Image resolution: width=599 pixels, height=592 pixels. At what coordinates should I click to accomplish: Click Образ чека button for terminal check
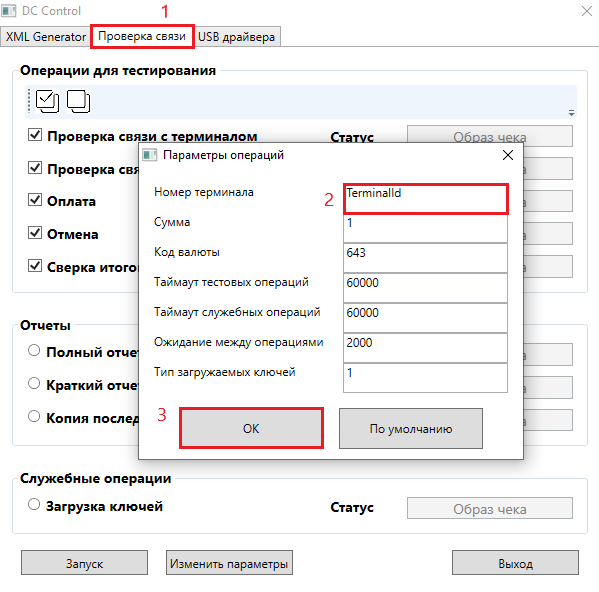[490, 136]
